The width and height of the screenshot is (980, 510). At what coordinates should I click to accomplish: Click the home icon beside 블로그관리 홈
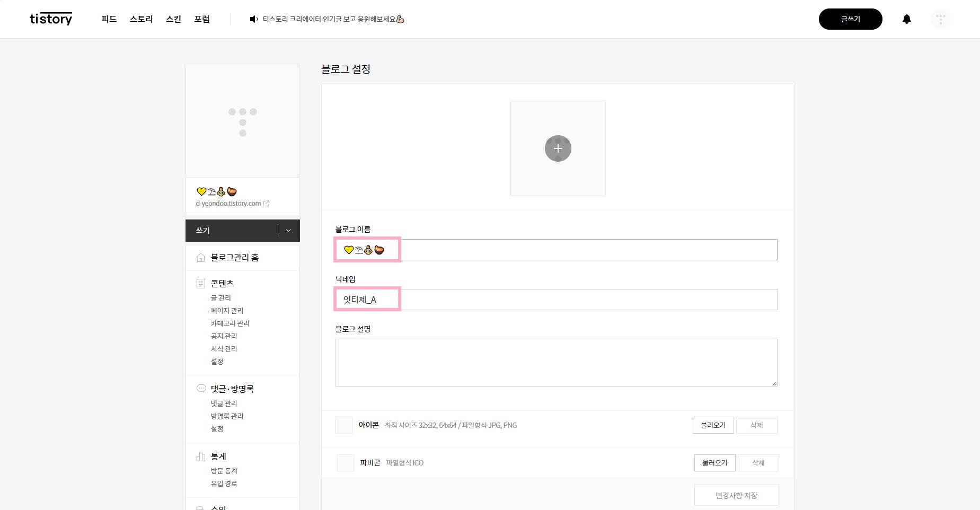[x=201, y=258]
